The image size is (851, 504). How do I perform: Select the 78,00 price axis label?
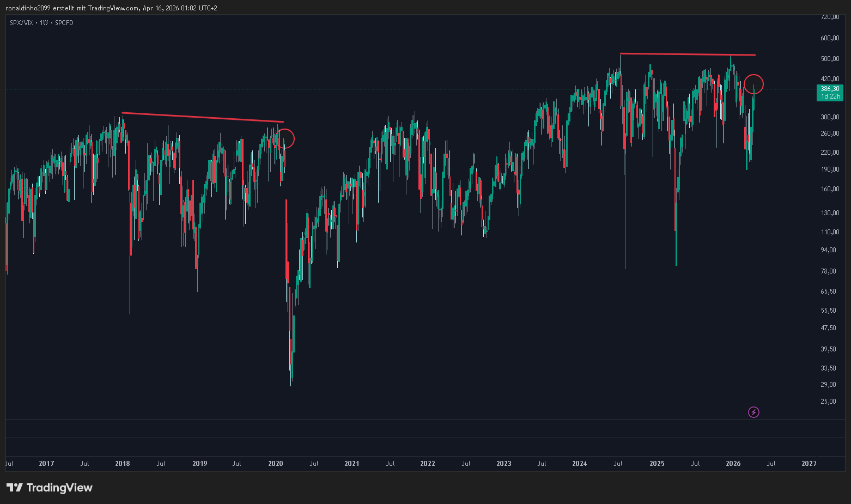pos(828,271)
